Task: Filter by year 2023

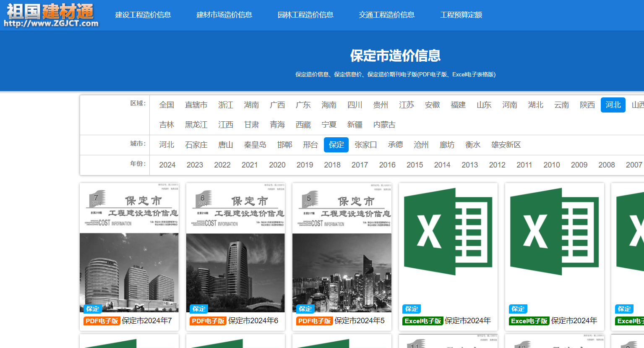Action: (195, 165)
